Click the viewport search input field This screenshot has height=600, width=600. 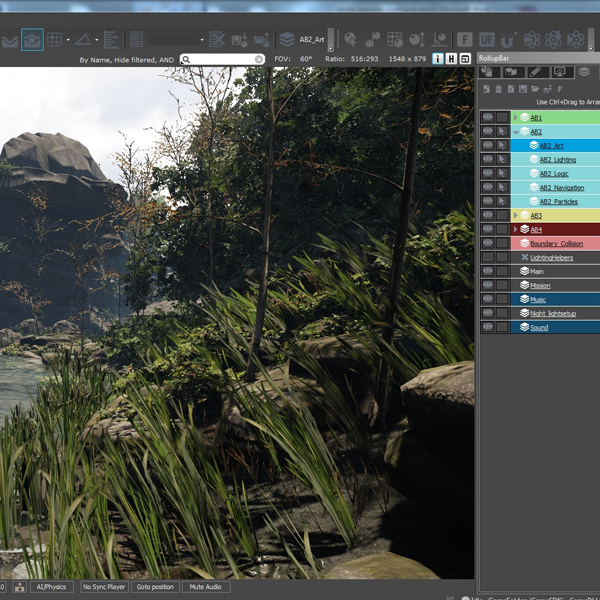(222, 59)
